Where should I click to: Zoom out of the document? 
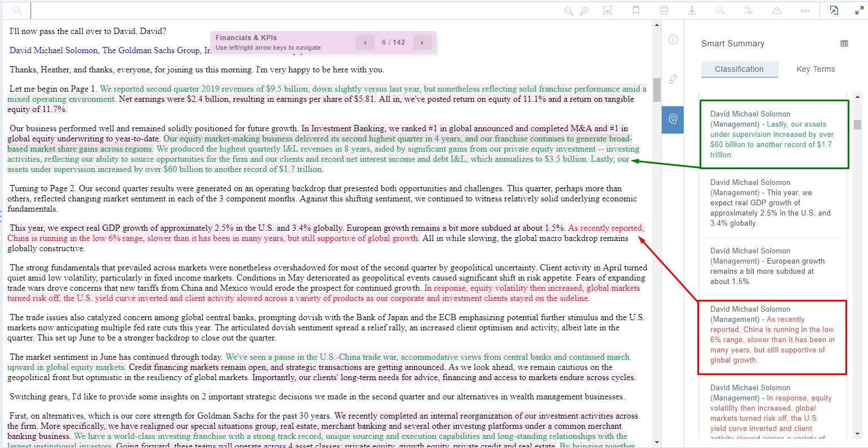pos(568,11)
